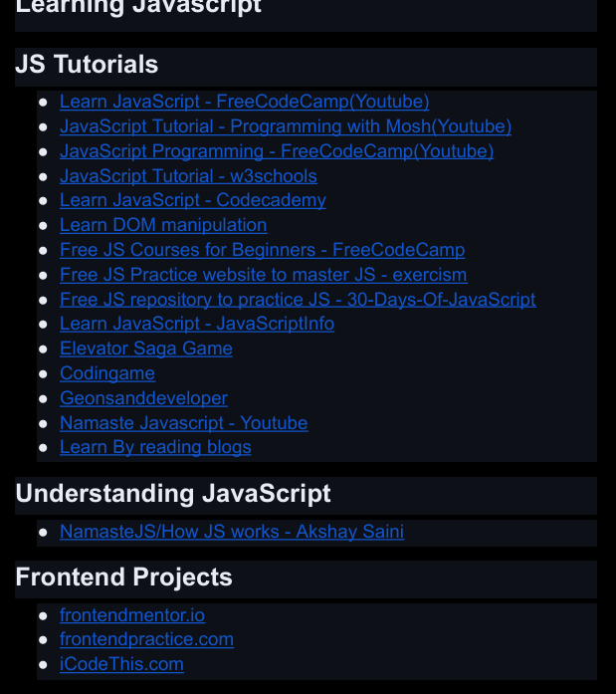The width and height of the screenshot is (616, 694).
Task: Click Namaste Javascript - Youtube link
Action: tap(183, 423)
